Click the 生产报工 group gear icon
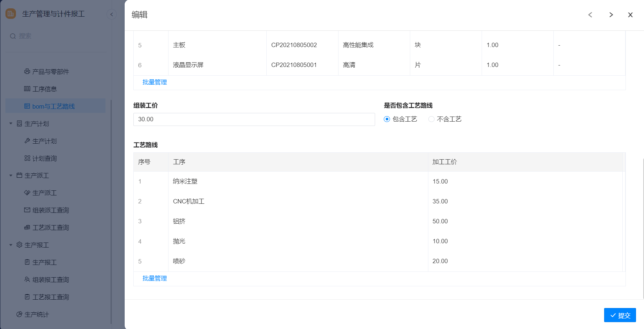Image resolution: width=644 pixels, height=329 pixels. pos(20,245)
